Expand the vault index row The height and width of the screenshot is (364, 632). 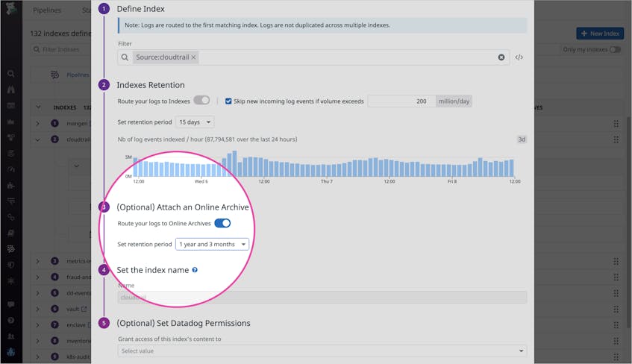(x=38, y=310)
